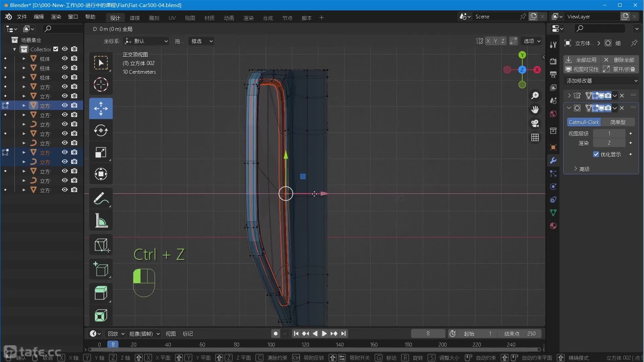Image resolution: width=644 pixels, height=362 pixels.
Task: Open the coordinate system 默认 dropdown
Action: coord(146,41)
